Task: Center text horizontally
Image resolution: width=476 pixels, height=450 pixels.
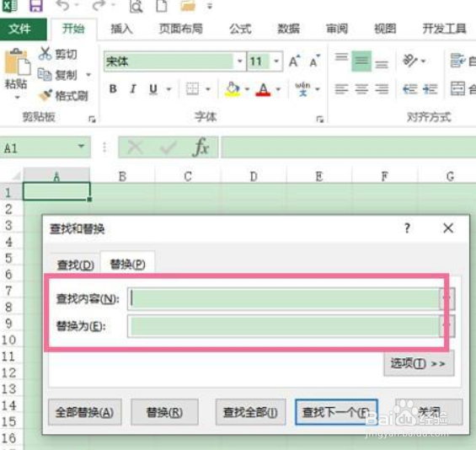Action: 361,89
